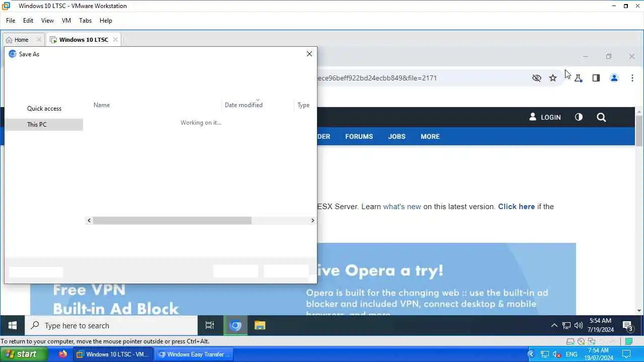Click Save As scrollbar left arrow

coord(89,220)
